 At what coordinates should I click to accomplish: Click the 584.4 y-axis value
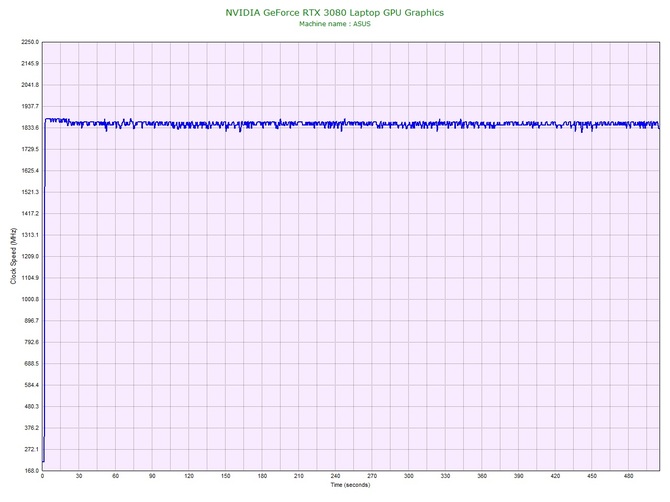(x=31, y=385)
